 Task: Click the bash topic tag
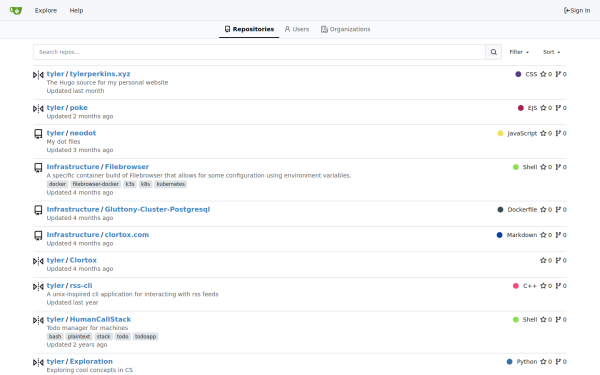[x=55, y=336]
